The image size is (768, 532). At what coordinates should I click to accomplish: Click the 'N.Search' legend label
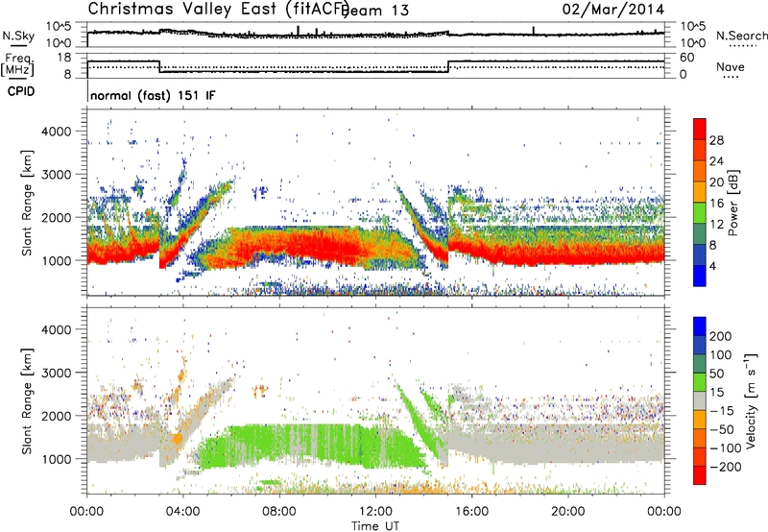[741, 36]
